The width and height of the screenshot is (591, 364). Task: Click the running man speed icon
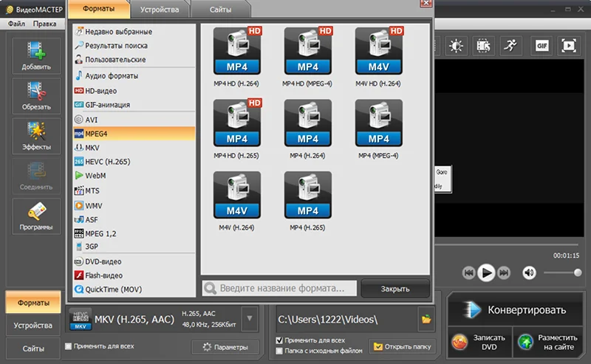click(x=510, y=46)
